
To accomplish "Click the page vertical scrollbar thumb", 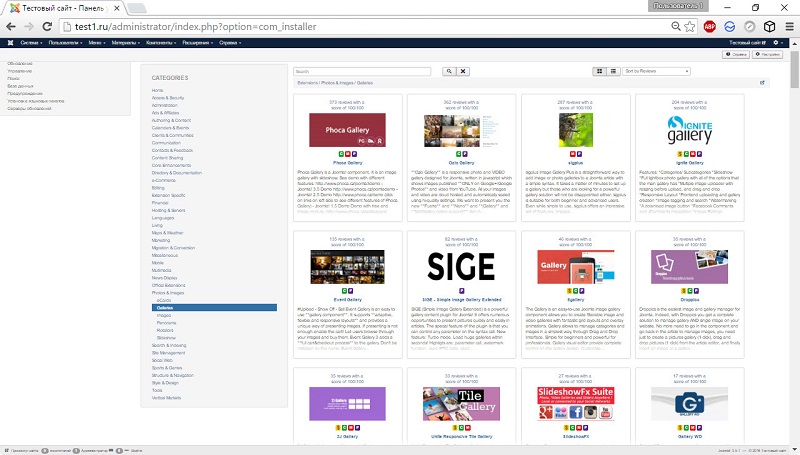I will [795, 68].
